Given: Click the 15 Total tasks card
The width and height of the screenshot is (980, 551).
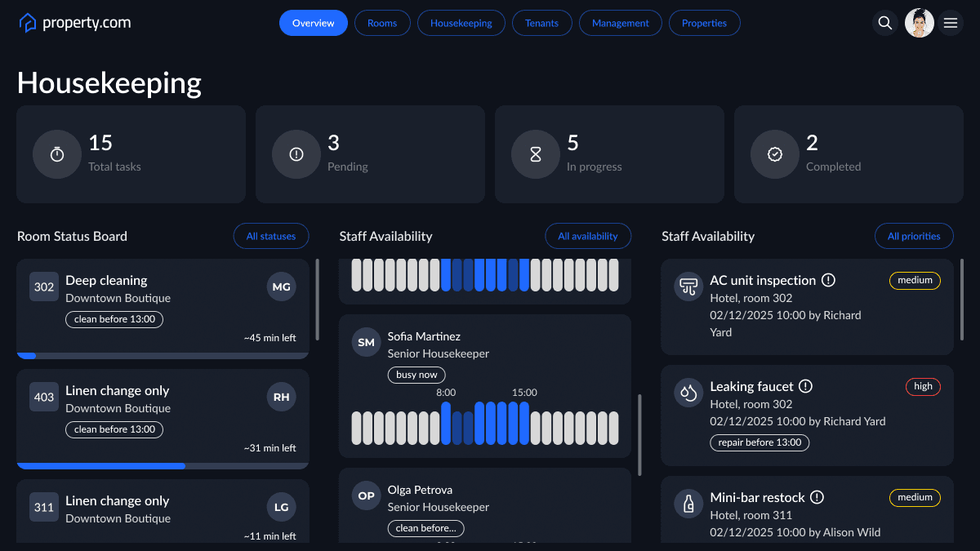Looking at the screenshot, I should pyautogui.click(x=131, y=154).
